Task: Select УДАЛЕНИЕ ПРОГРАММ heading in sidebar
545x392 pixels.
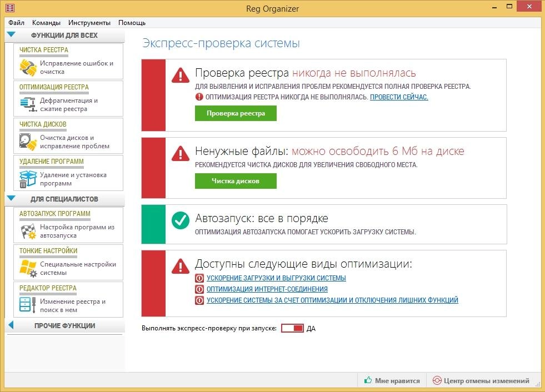Action: [52, 162]
